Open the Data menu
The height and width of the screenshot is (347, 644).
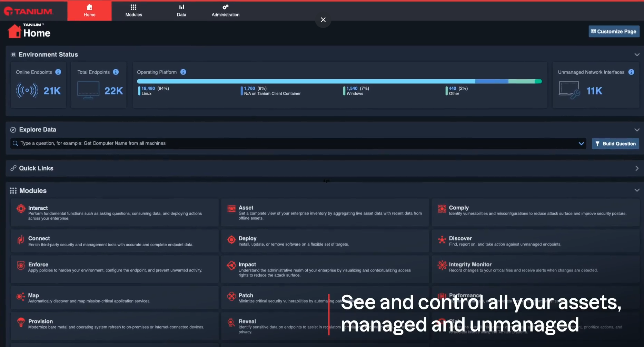pos(181,11)
